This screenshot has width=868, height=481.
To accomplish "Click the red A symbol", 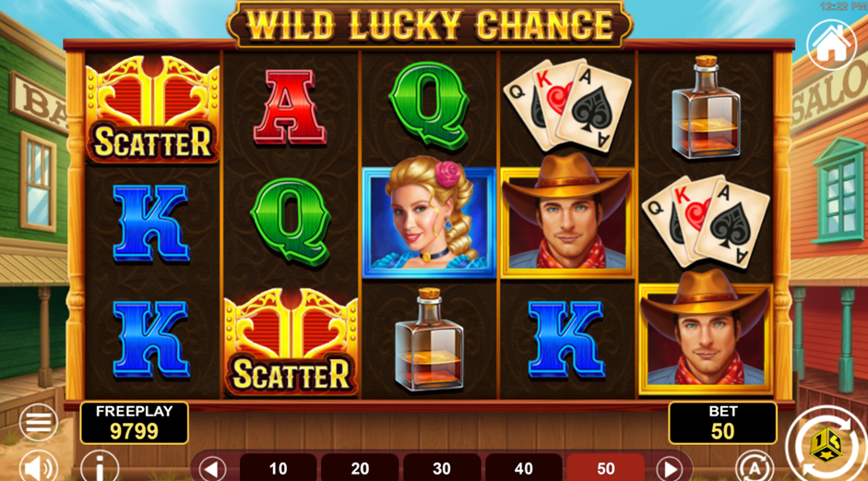I will click(x=290, y=107).
